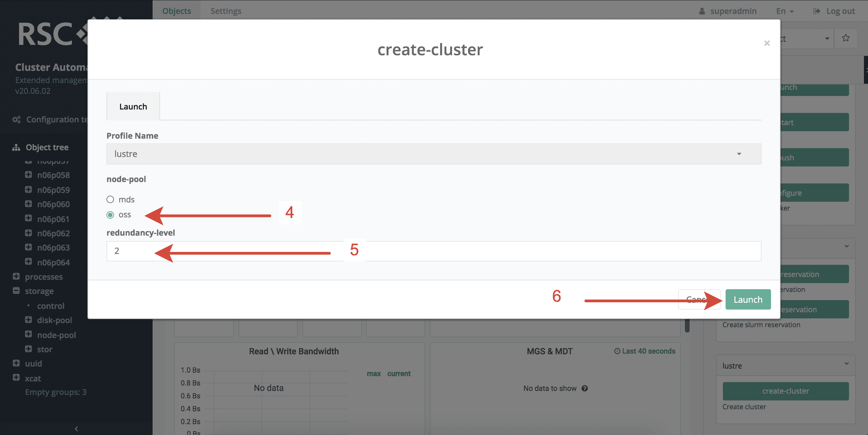The height and width of the screenshot is (435, 868).
Task: Click the Object tree icon in sidebar
Action: [16, 147]
